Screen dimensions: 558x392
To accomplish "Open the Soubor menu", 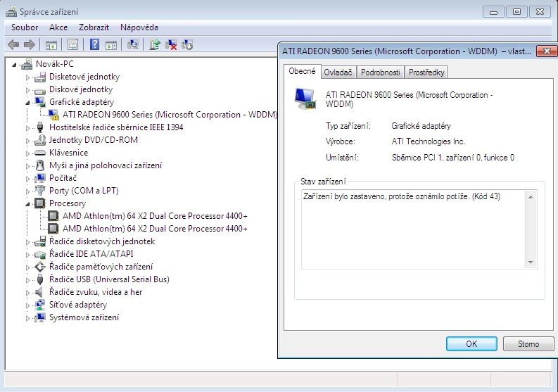I will [x=25, y=27].
